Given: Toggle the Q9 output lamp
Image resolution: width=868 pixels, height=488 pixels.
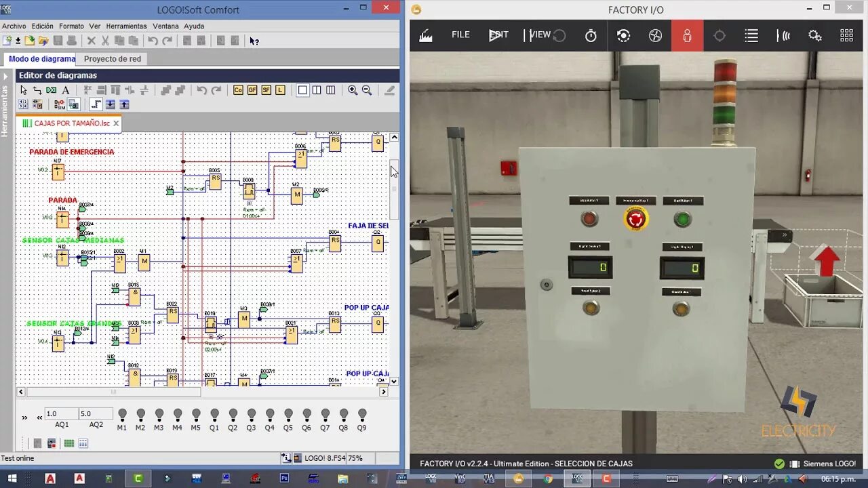Looking at the screenshot, I should click(x=362, y=415).
